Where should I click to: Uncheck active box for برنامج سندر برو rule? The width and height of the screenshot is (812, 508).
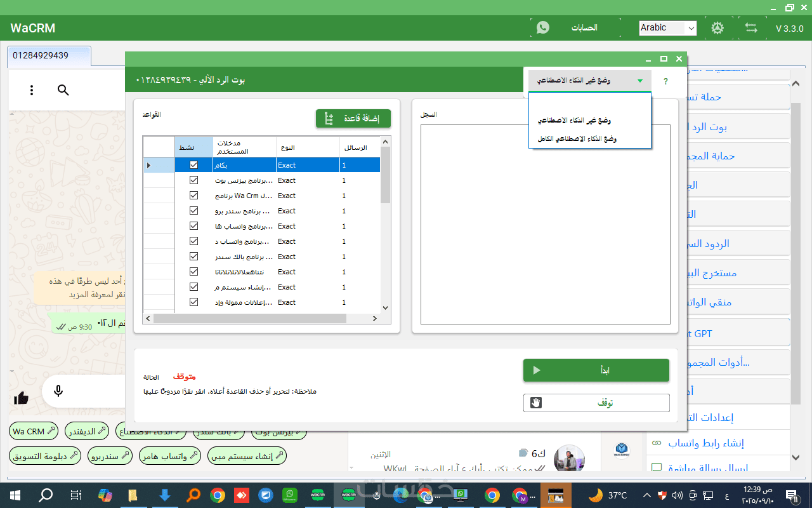(x=194, y=211)
